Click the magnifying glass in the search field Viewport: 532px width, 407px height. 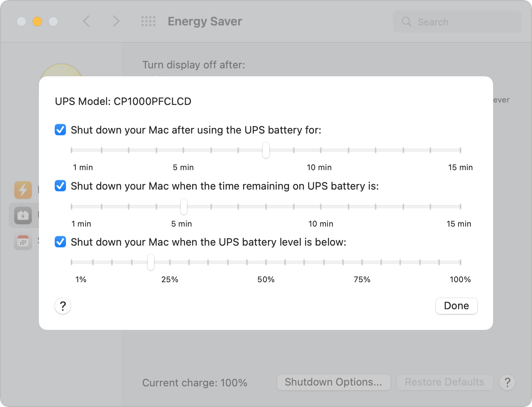(406, 22)
